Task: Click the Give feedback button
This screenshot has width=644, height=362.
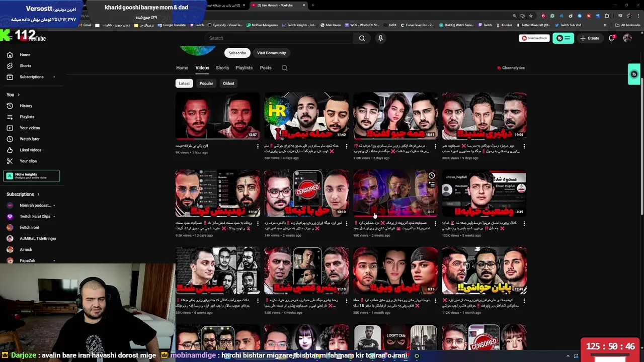Action: point(534,38)
